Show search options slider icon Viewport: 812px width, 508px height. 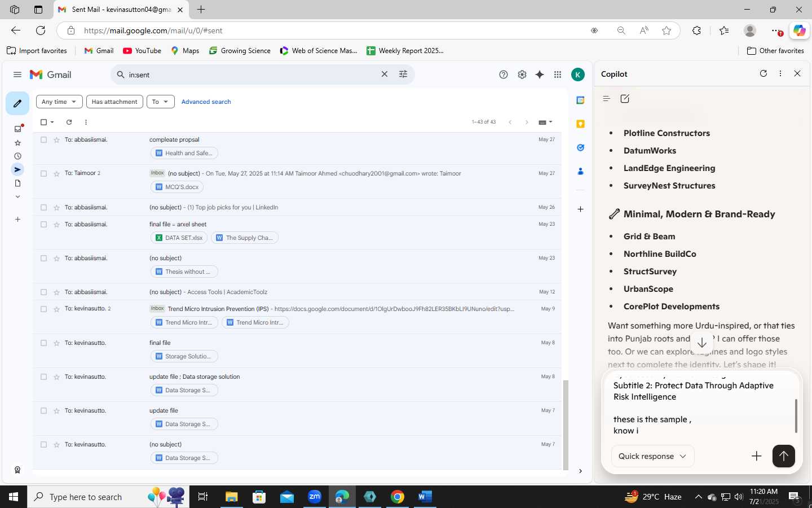click(x=403, y=74)
